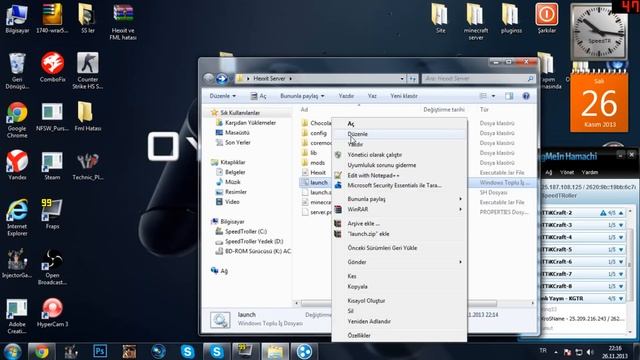Select Kopyala in the context menu
Screen dimensions: 640x360
[x=399, y=287]
